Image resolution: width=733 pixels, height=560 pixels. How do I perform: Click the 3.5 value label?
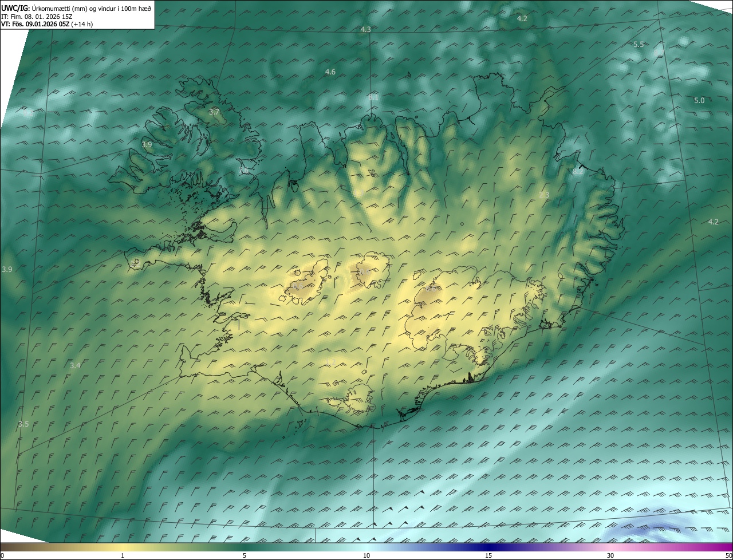coord(23,424)
